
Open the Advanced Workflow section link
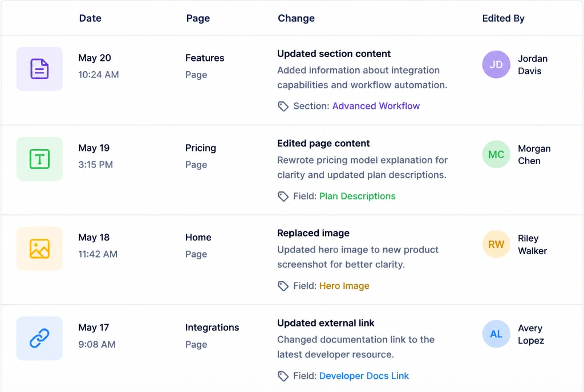click(376, 106)
